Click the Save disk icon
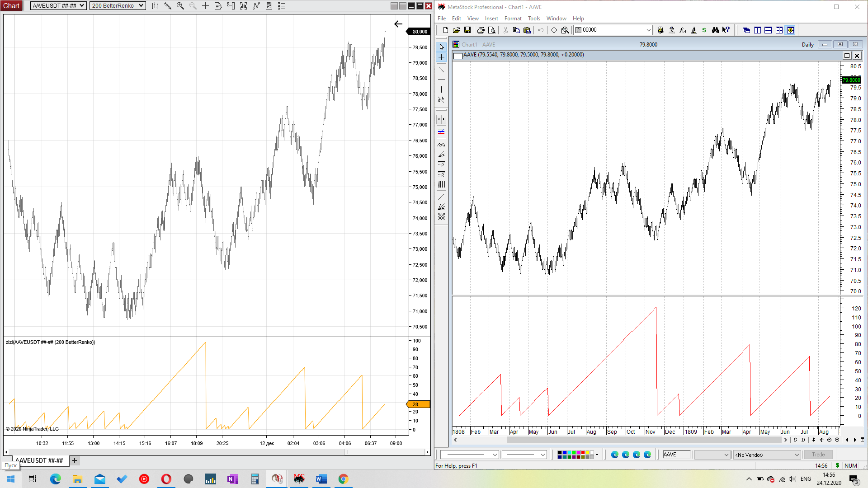The height and width of the screenshot is (488, 868). [x=467, y=30]
